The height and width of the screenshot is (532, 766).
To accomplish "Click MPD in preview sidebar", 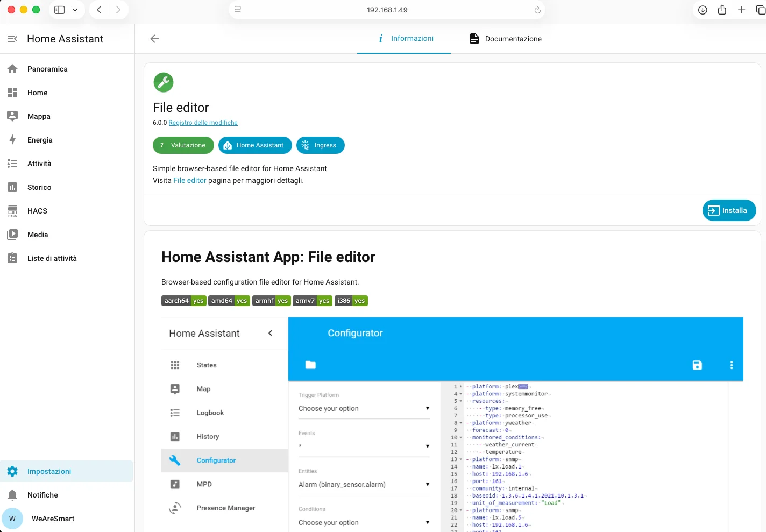I will (x=225, y=484).
